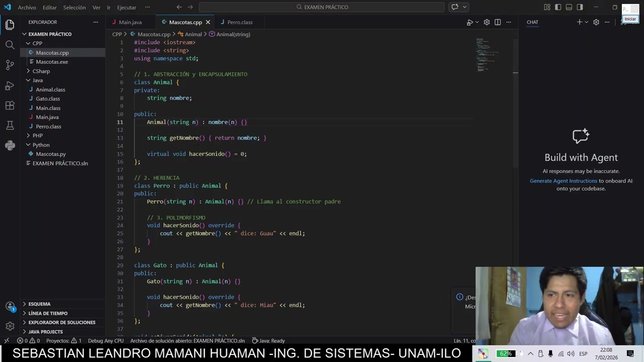Toggle bottom panel visibility
This screenshot has height=362, width=644.
[569, 7]
